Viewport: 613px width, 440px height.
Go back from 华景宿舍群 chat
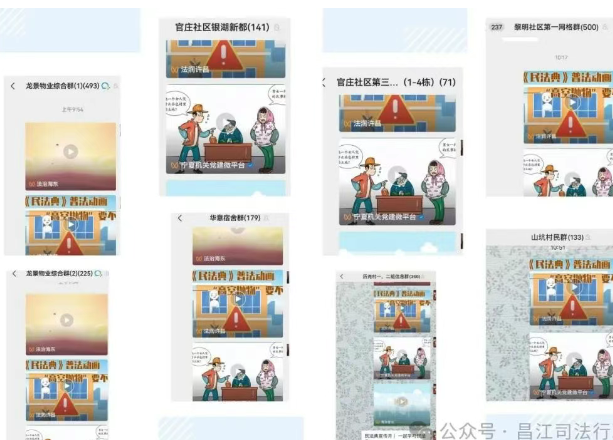tap(180, 218)
